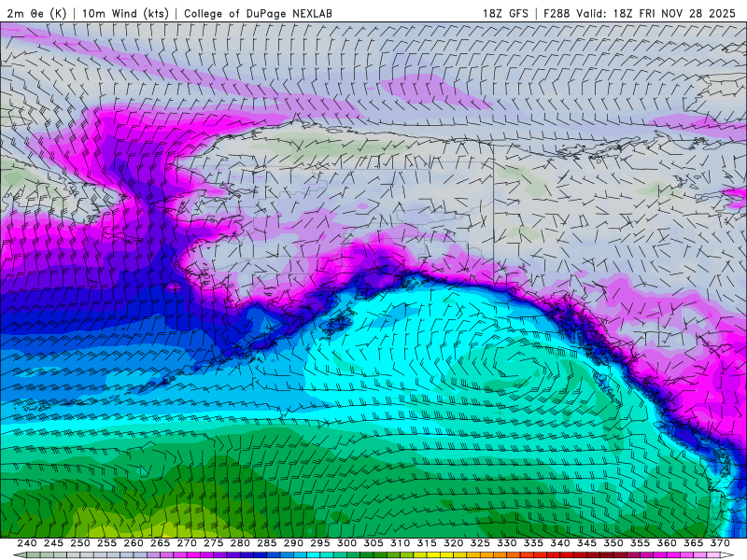Click the 315 value on the color scale
The height and width of the screenshot is (560, 747).
tap(427, 543)
